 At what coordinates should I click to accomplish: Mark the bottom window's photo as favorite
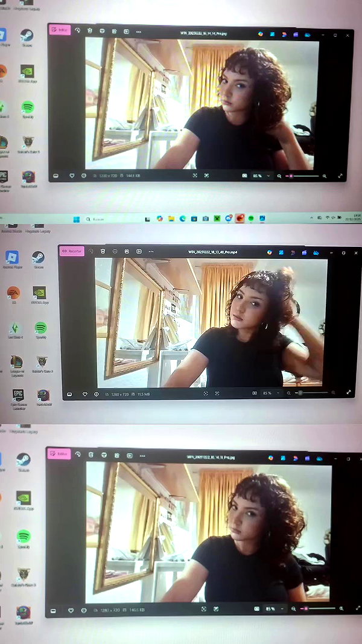click(x=71, y=611)
